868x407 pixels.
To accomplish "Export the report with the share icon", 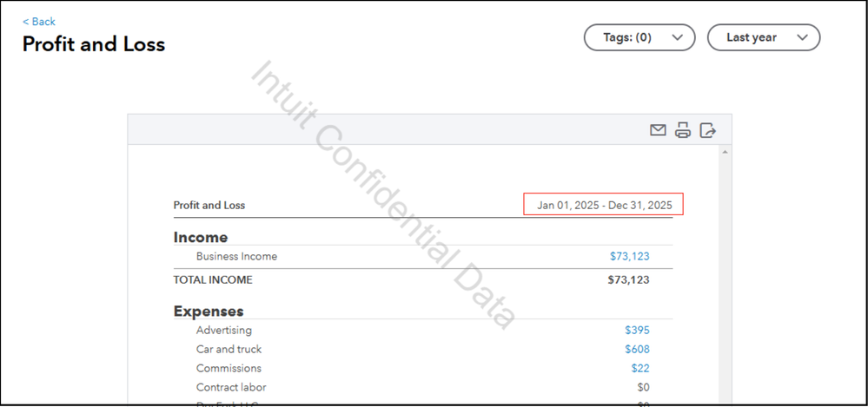I will [707, 131].
